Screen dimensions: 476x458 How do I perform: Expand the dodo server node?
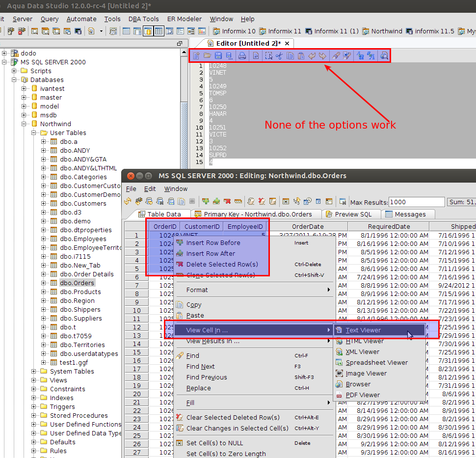pos(4,53)
